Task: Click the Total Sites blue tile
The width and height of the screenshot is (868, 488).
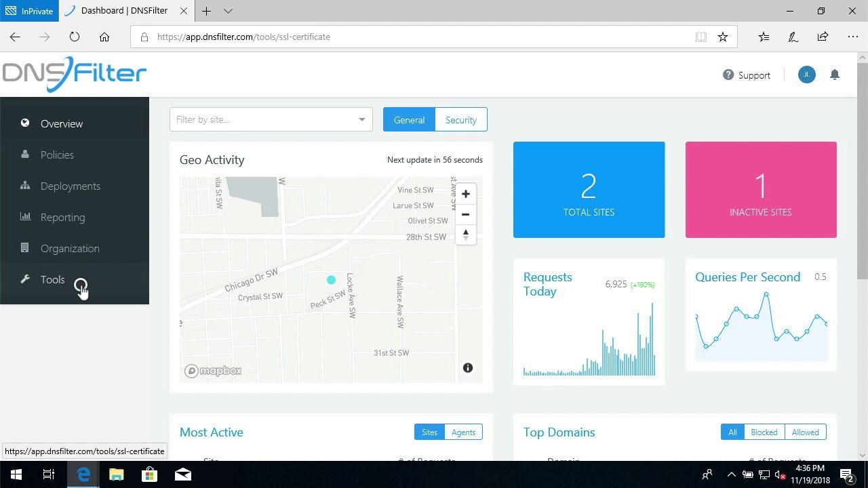Action: [x=589, y=190]
